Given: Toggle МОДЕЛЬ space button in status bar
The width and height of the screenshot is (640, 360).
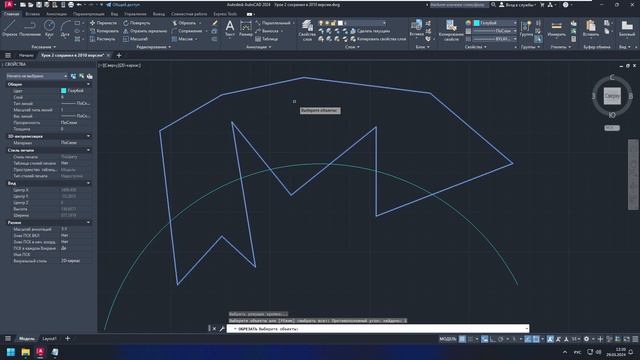Looking at the screenshot, I should coord(448,339).
